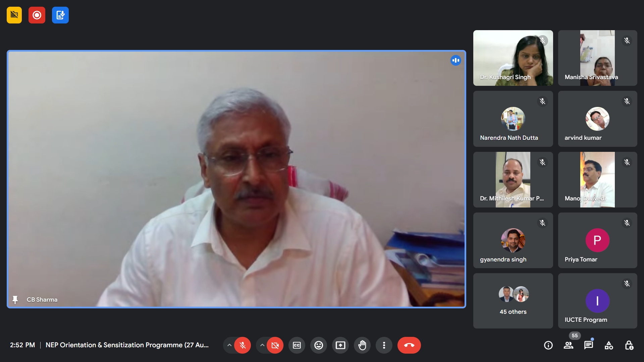644x362 pixels.
Task: Click the 45 others participant tile
Action: click(513, 301)
